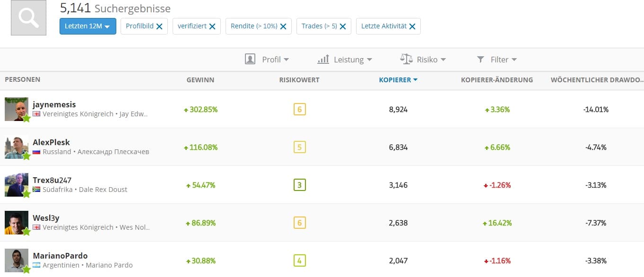Click the RISIKOWERT column header
Image resolution: width=644 pixels, height=277 pixels.
point(299,80)
